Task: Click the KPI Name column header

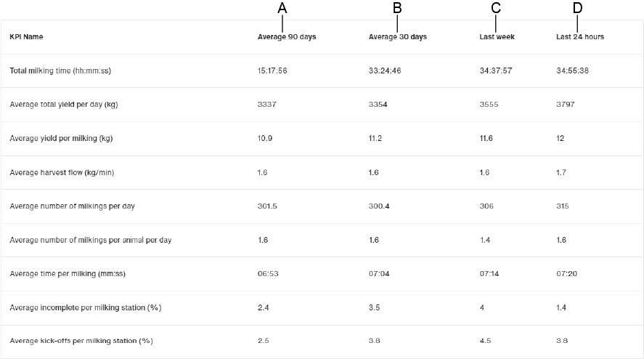Action: (x=26, y=37)
